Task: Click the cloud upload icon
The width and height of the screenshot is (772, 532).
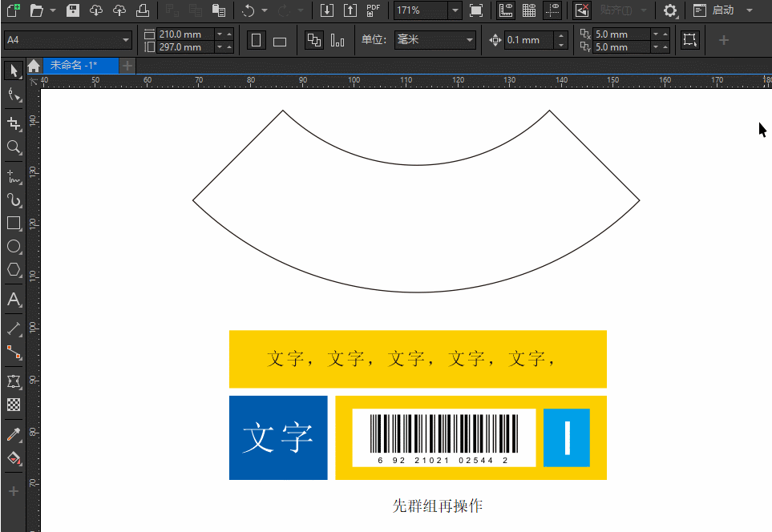Action: pyautogui.click(x=119, y=10)
